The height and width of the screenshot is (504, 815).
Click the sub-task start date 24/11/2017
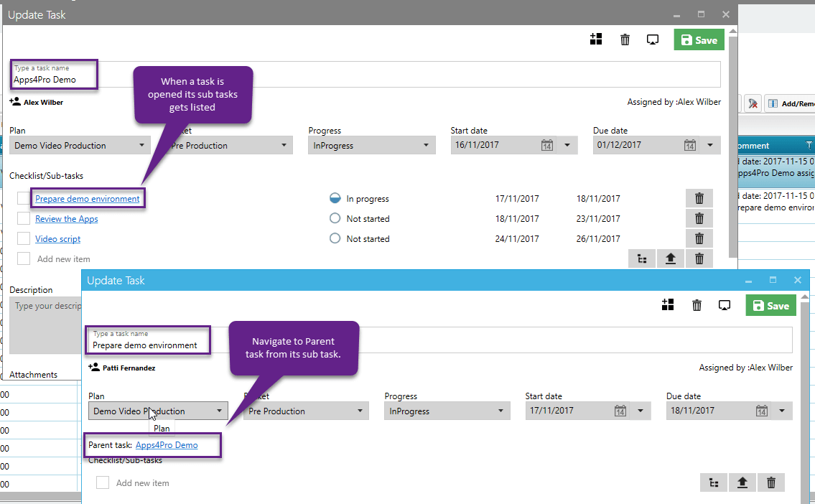pos(517,239)
